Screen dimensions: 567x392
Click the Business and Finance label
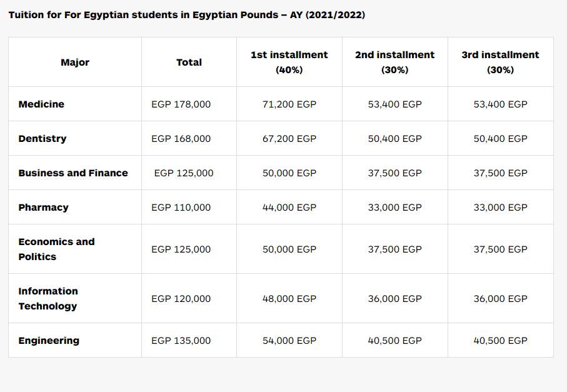pos(73,173)
